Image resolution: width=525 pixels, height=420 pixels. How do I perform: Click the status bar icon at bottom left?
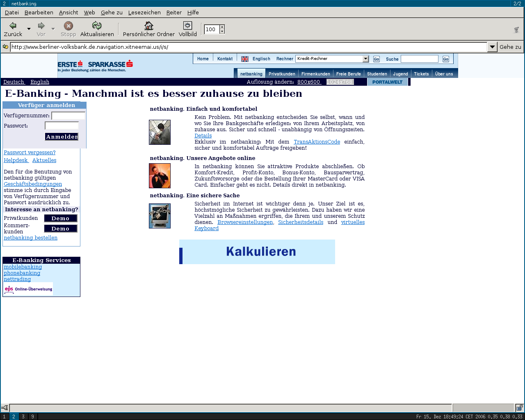(x=5, y=408)
